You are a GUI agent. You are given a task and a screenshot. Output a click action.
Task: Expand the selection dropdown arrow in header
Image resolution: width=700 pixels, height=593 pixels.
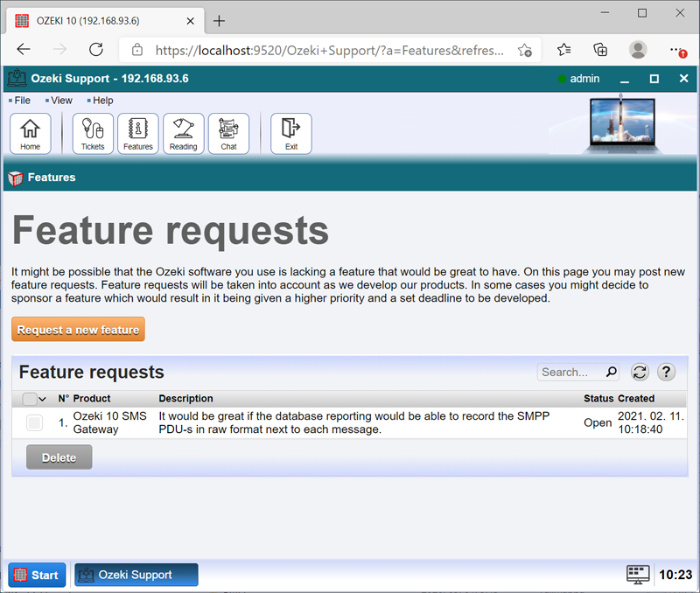(43, 399)
